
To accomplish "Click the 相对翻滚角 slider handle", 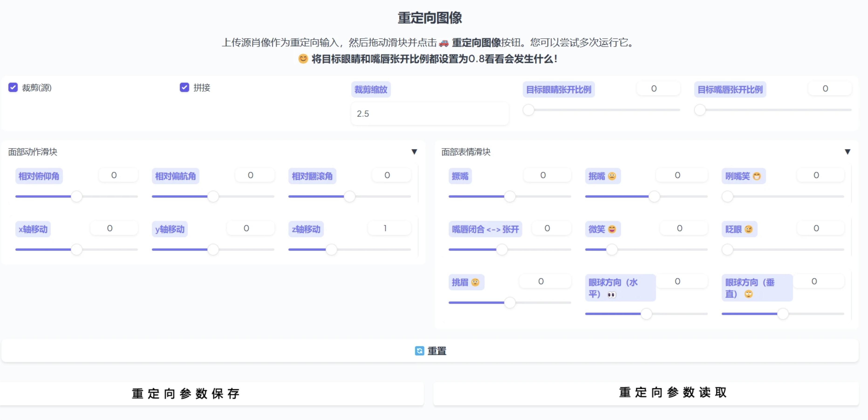I will [x=349, y=196].
